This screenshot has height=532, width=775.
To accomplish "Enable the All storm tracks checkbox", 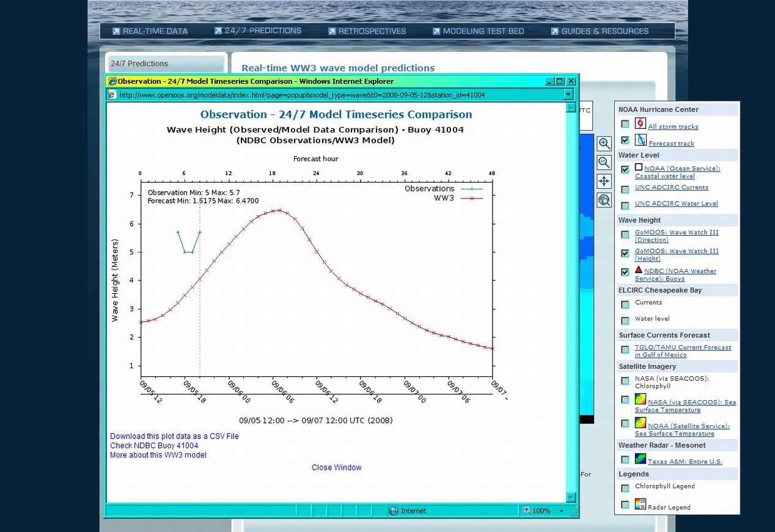I will (625, 124).
